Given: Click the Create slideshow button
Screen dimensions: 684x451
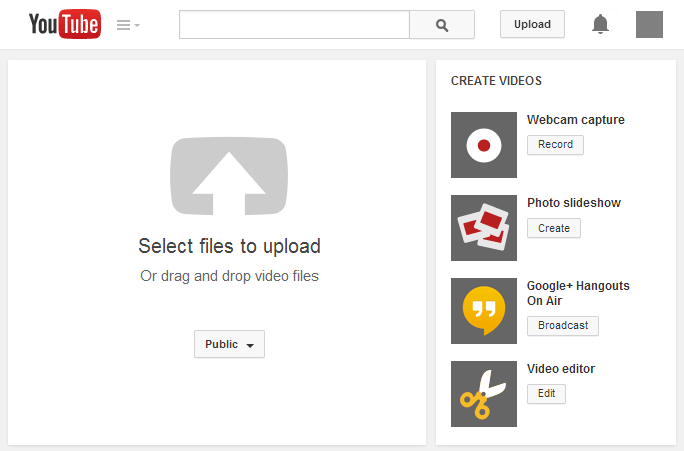Looking at the screenshot, I should (x=554, y=228).
